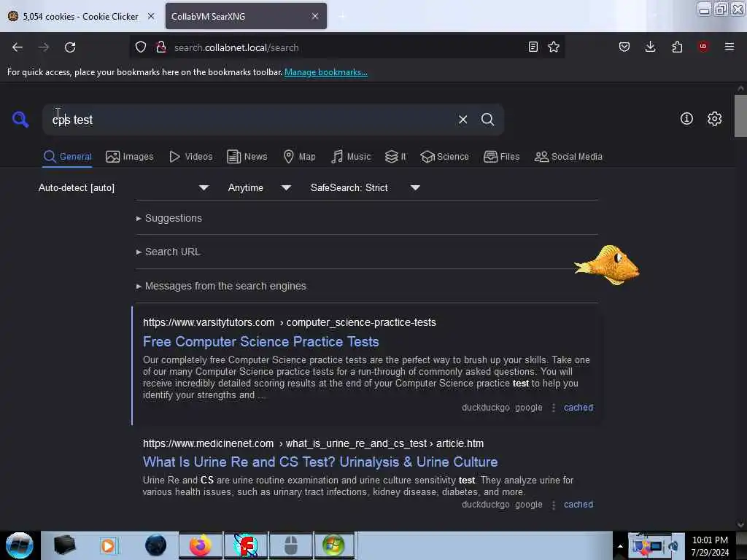
Task: Select the IT category
Action: pyautogui.click(x=395, y=157)
